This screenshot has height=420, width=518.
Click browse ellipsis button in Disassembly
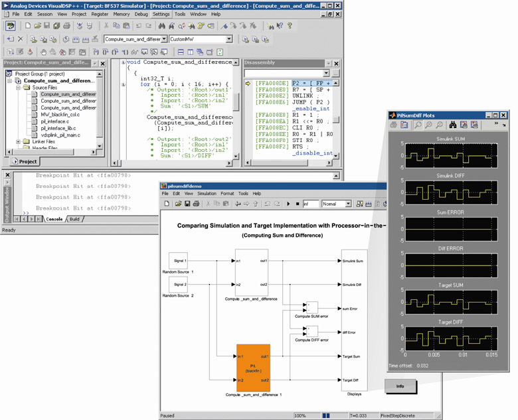(x=335, y=73)
